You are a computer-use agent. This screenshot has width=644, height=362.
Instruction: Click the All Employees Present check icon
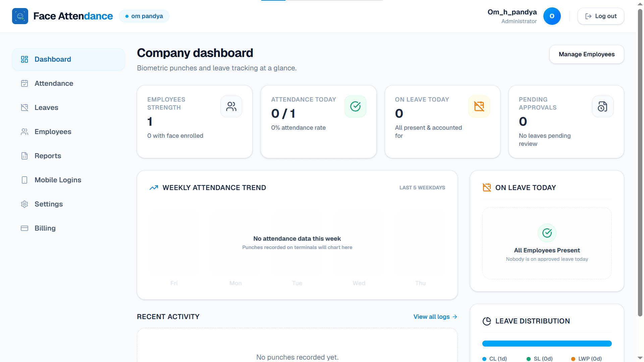[547, 233]
